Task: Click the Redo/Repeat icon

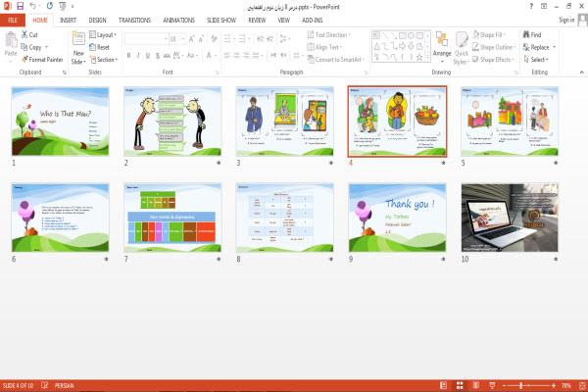Action: click(50, 6)
